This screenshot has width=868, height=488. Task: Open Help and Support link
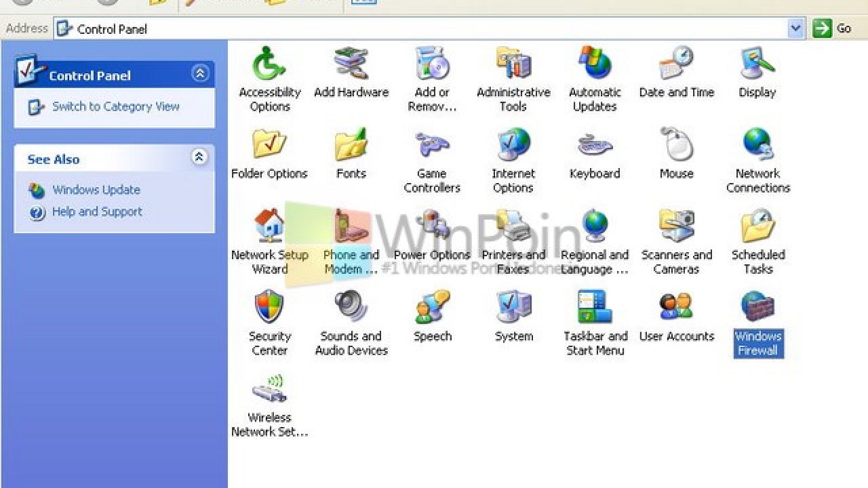pos(97,211)
